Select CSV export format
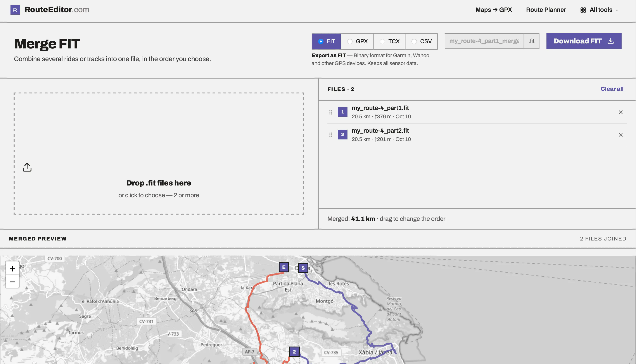Image resolution: width=636 pixels, height=364 pixels. click(x=421, y=41)
